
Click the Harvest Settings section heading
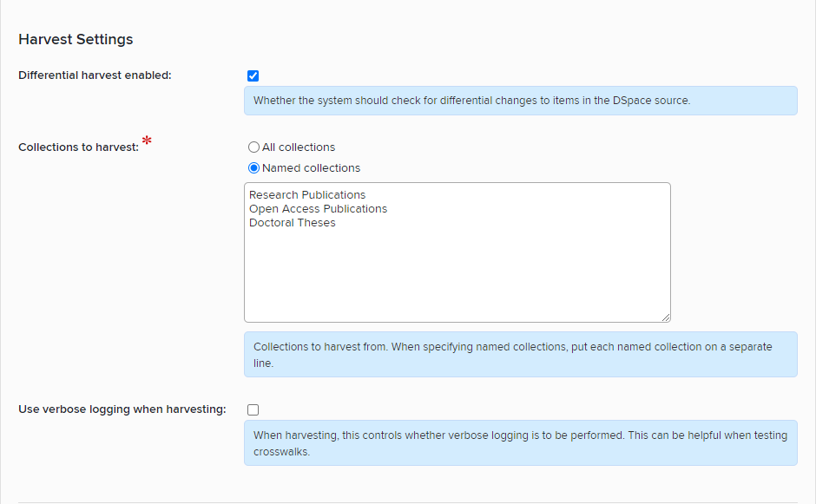(x=76, y=40)
